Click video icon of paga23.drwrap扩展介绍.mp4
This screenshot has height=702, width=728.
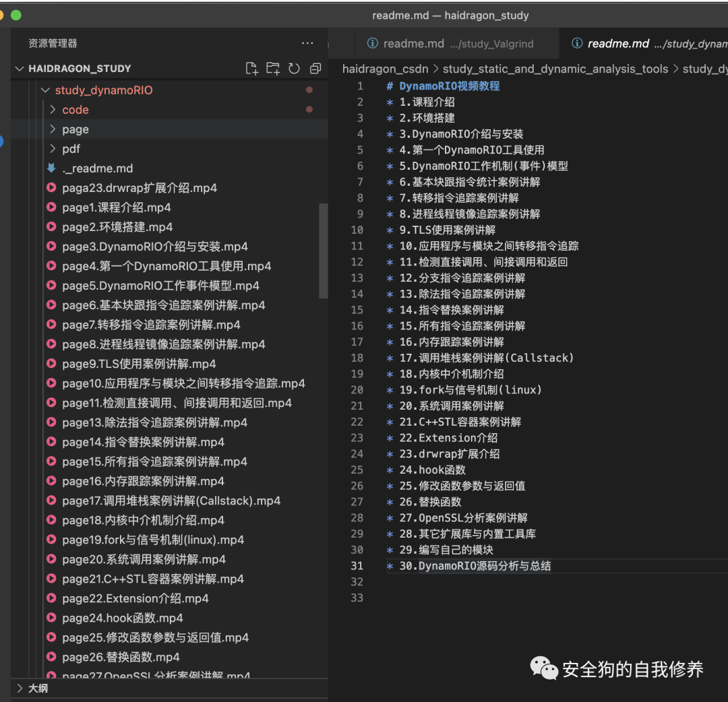pyautogui.click(x=51, y=187)
